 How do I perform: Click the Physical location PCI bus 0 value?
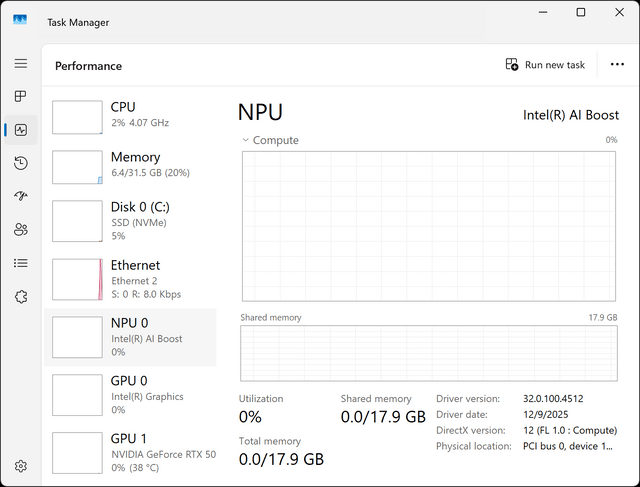[x=568, y=446]
